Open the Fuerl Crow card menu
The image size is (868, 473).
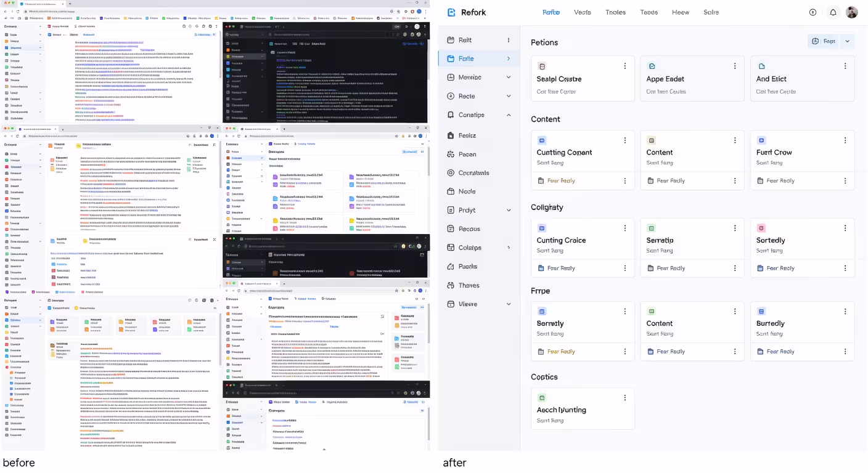coord(845,140)
